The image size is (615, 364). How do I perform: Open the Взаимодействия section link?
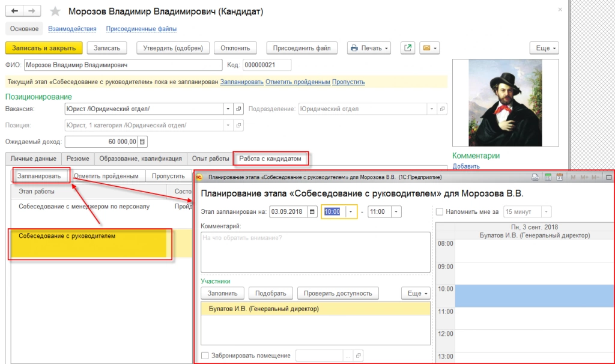point(72,29)
